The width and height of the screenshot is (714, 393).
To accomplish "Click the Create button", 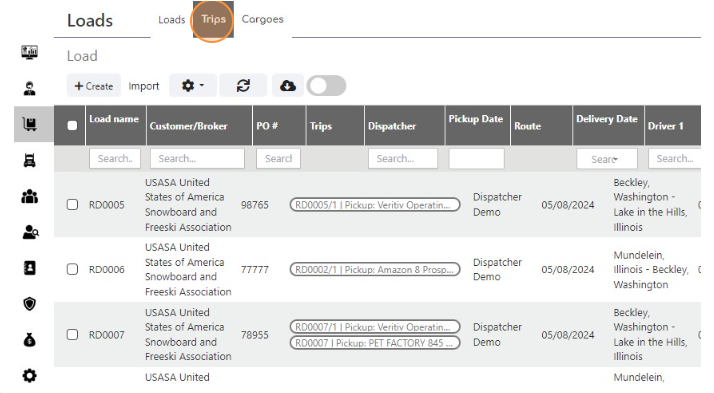I will pos(94,86).
